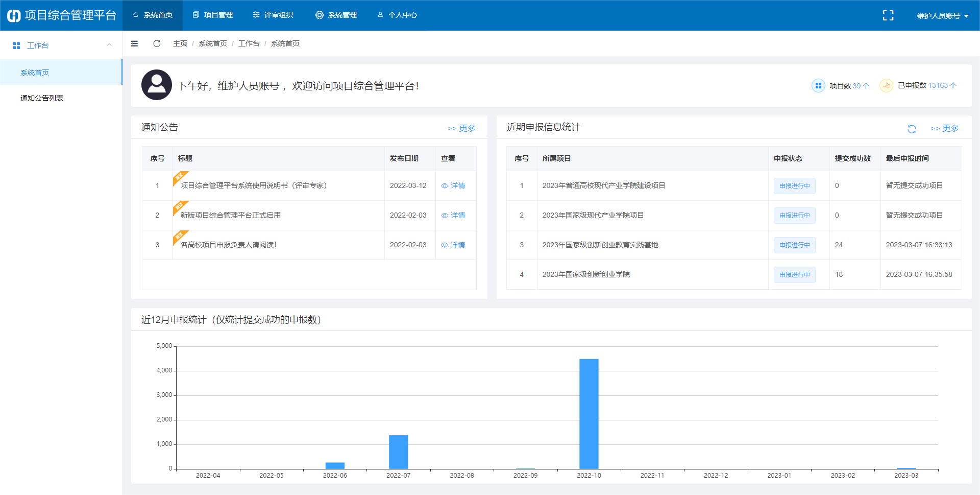
Task: Refresh the 近期申报信息统计 panel
Action: click(x=912, y=129)
